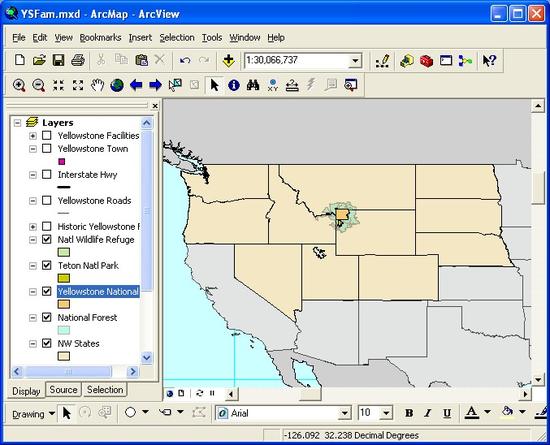Toggle Bold text formatting
This screenshot has height=445, width=550.
tap(409, 413)
